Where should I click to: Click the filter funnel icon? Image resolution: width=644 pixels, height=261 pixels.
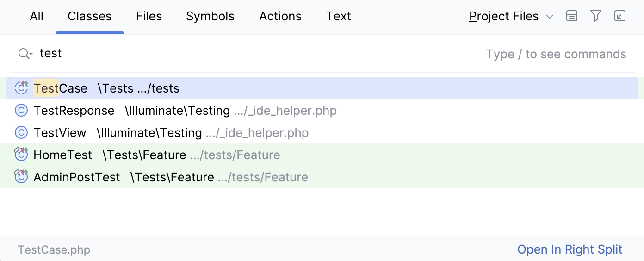click(x=596, y=16)
